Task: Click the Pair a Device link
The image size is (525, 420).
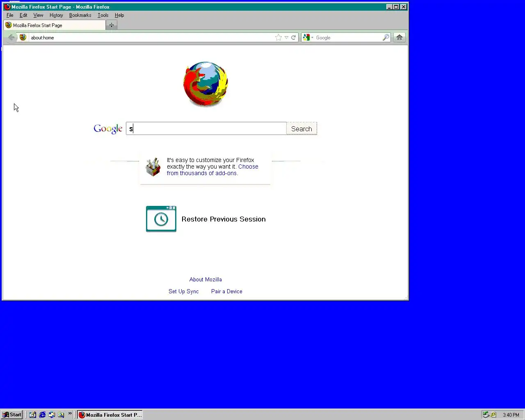Action: coord(226,291)
